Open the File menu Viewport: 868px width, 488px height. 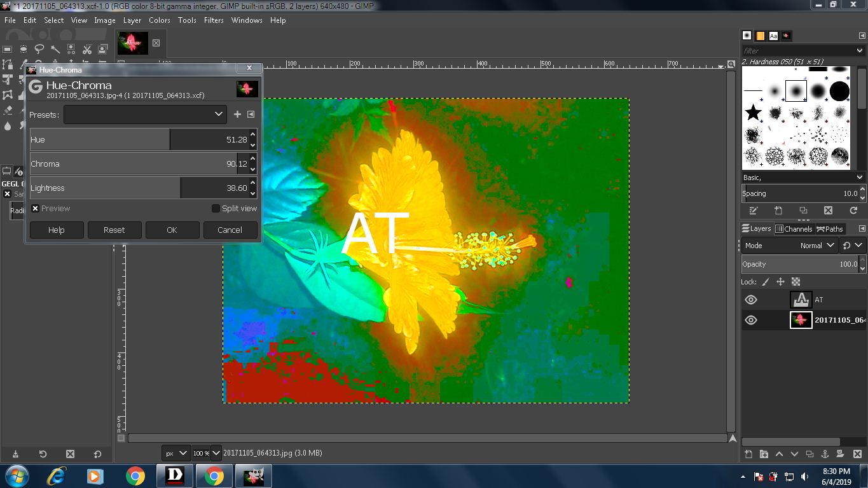10,20
